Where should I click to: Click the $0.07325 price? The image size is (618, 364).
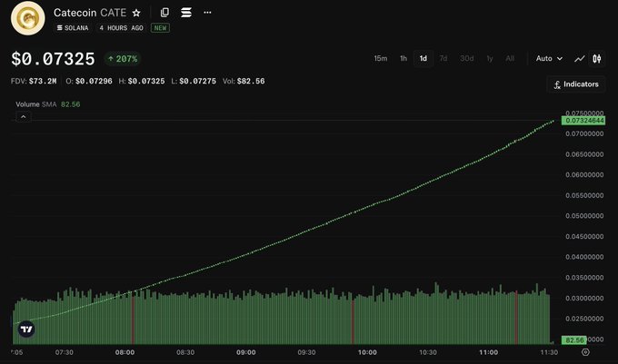53,59
